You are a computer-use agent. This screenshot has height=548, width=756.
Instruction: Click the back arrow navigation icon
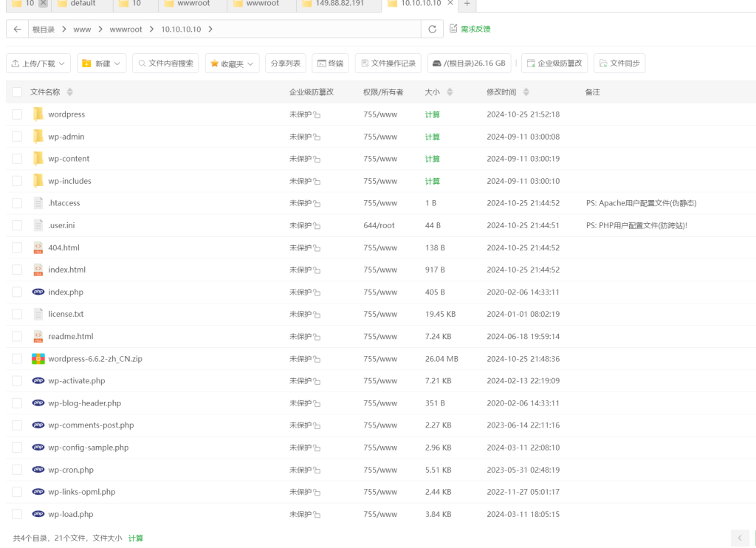[18, 29]
